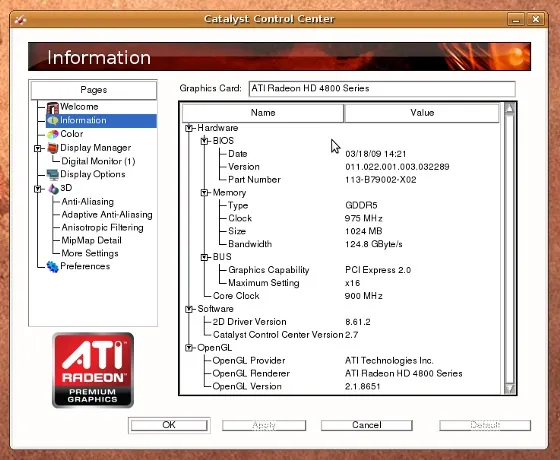Click the Display Options icon
560x460 pixels.
[x=52, y=174]
